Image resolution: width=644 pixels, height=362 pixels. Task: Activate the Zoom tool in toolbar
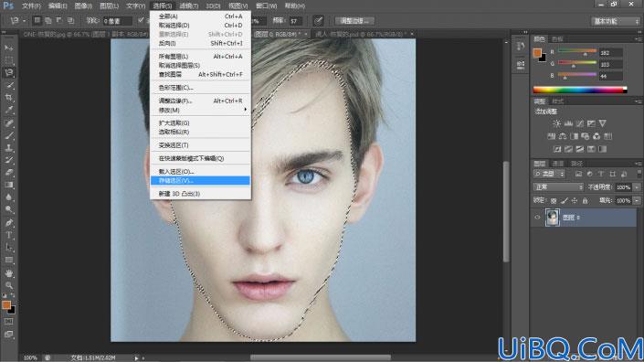(x=8, y=285)
